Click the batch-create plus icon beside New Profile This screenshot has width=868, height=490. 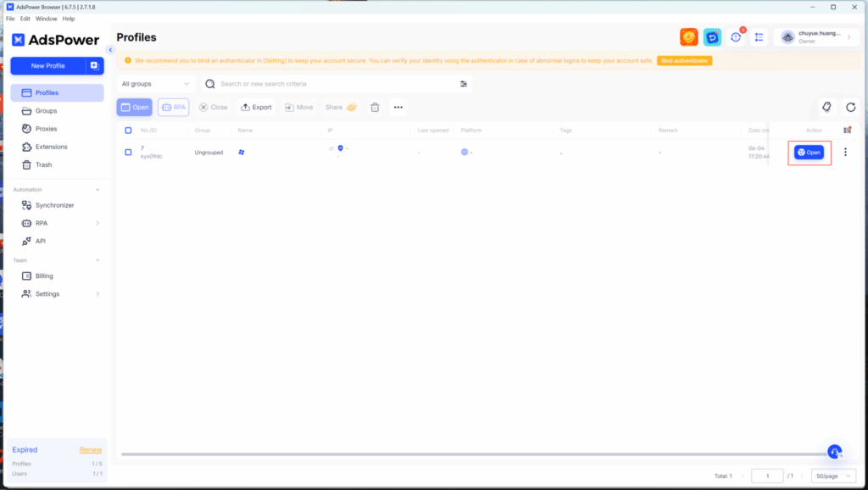[95, 65]
